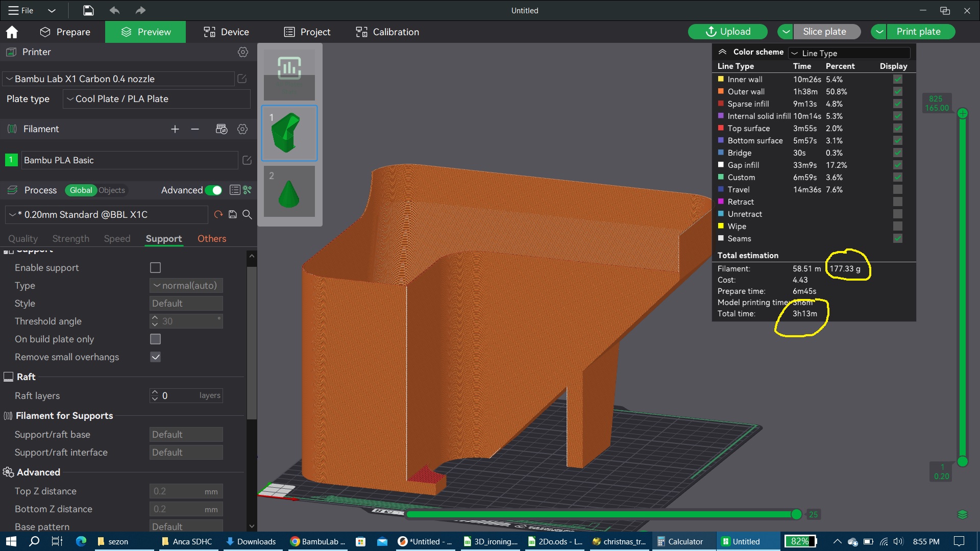Add a filament with plus icon
Screen dimensions: 980x551
[x=175, y=130]
